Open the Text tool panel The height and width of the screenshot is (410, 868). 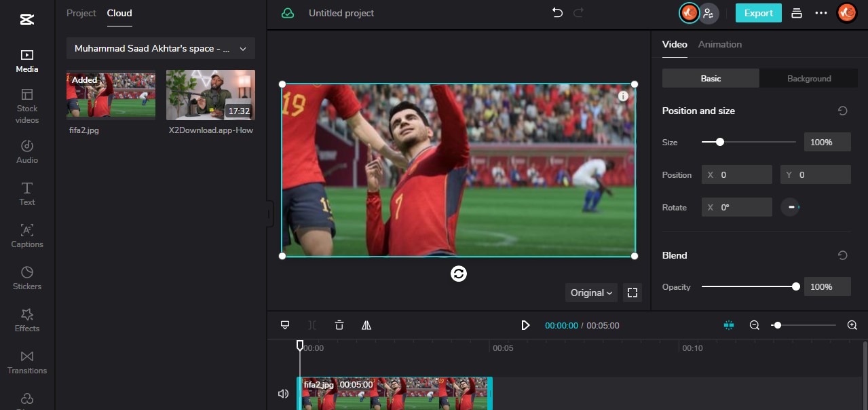27,194
